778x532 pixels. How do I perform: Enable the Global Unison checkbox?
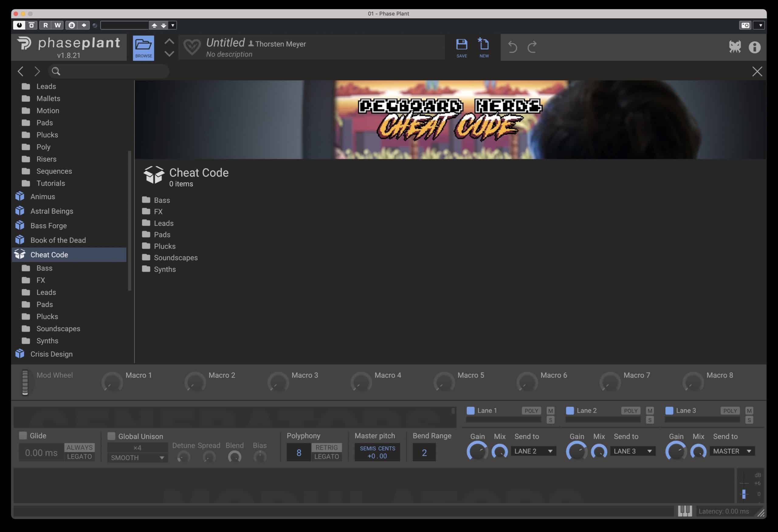point(111,436)
